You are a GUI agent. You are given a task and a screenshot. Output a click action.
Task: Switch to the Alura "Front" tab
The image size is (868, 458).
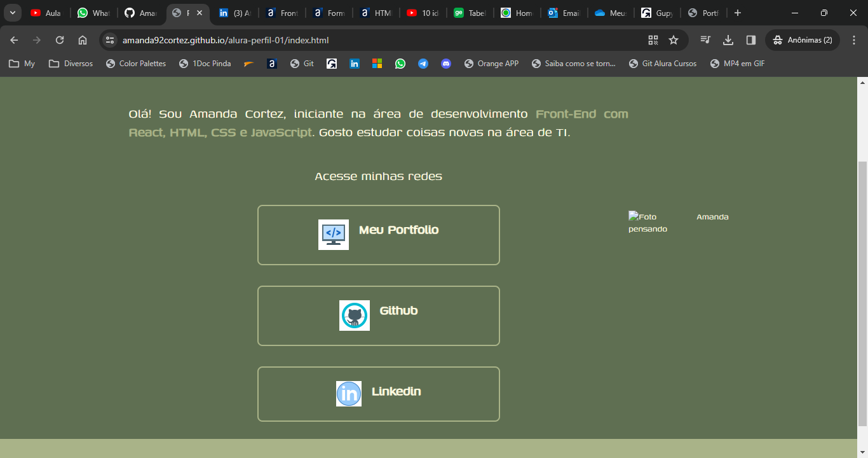[281, 13]
